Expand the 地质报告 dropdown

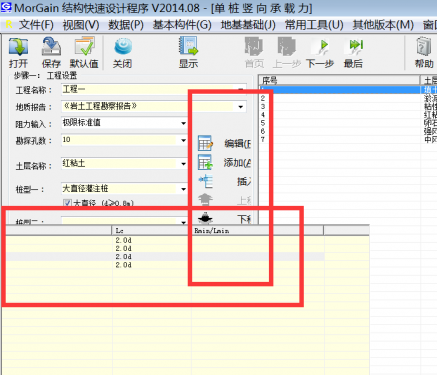pyautogui.click(x=240, y=107)
